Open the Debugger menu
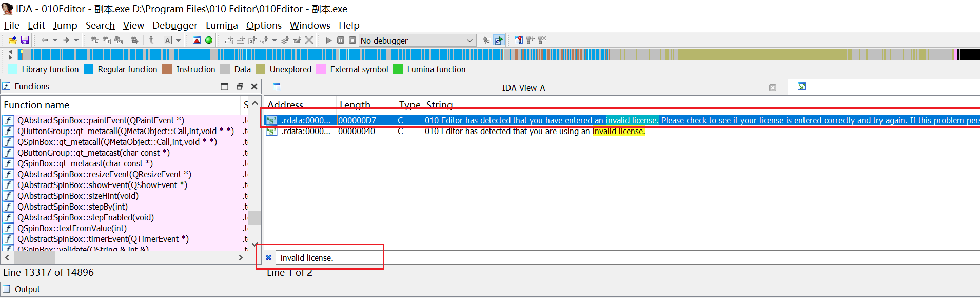 175,25
